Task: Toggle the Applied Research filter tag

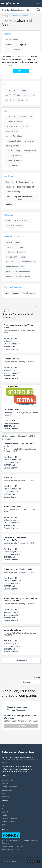Action: point(12,293)
